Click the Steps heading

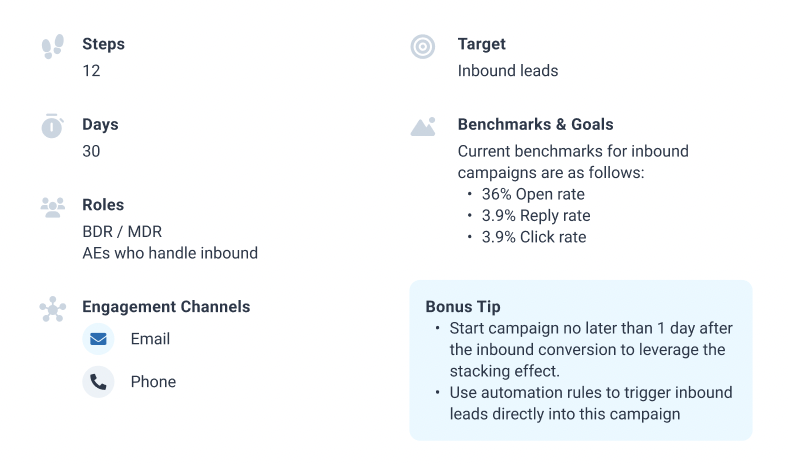coord(104,44)
